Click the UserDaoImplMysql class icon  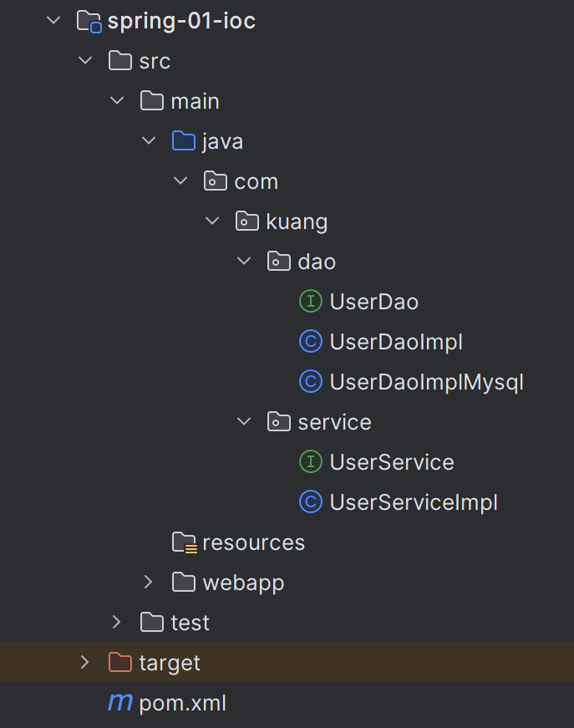(310, 382)
